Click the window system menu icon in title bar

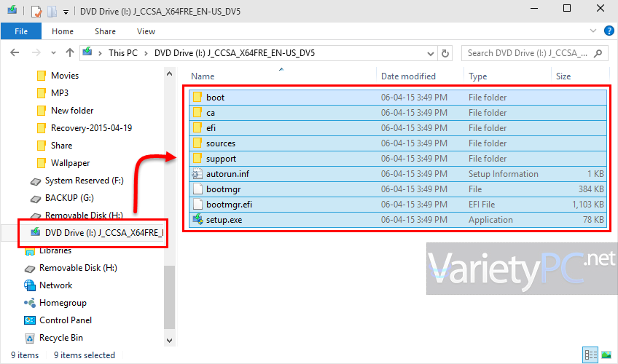coord(12,10)
